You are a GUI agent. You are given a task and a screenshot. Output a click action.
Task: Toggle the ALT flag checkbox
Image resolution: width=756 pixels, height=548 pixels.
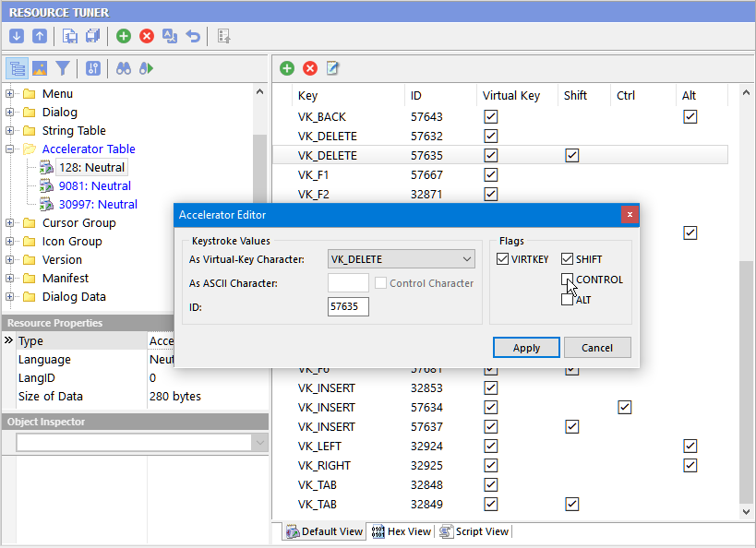pos(567,300)
